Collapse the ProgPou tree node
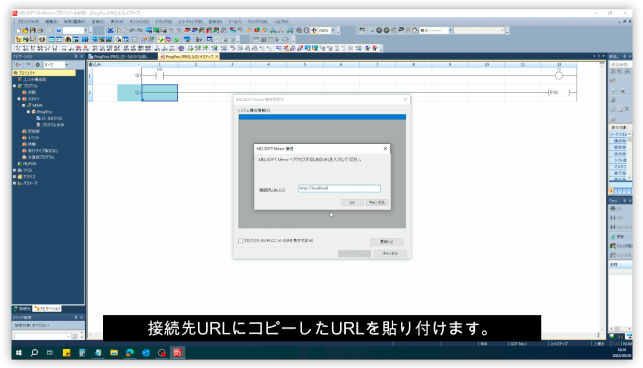This screenshot has width=643, height=368. tap(28, 112)
